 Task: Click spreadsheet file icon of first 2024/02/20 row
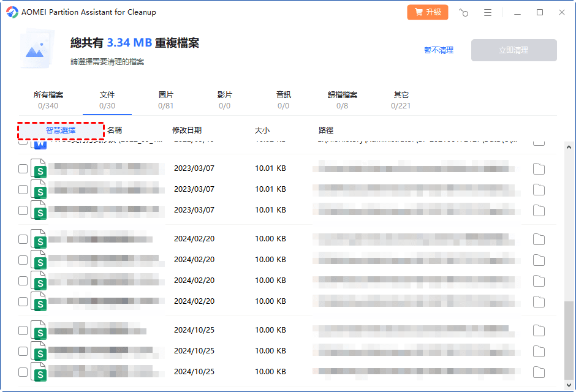pos(39,239)
